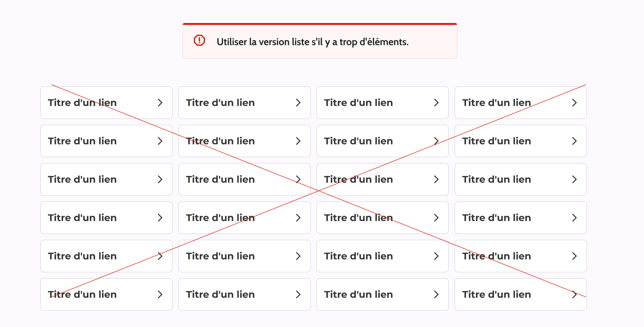The image size is (644, 327).
Task: Open the "Titre d'un lien" card in row six, column four
Action: [496, 294]
